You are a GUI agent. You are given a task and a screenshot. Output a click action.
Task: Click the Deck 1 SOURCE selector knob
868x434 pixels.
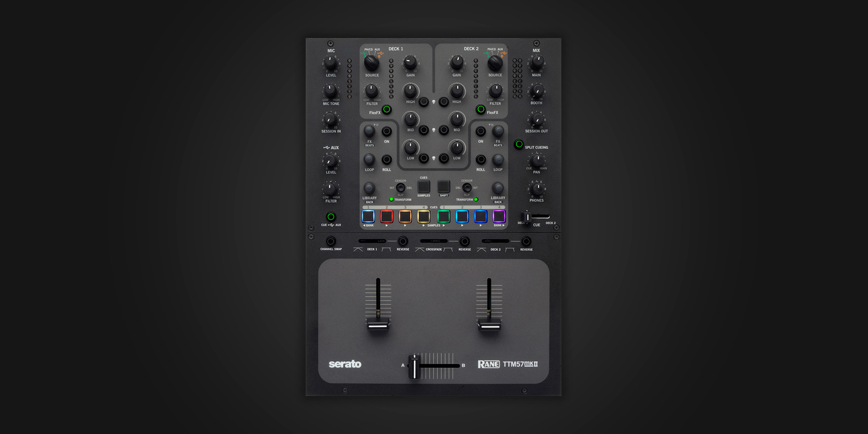[371, 63]
